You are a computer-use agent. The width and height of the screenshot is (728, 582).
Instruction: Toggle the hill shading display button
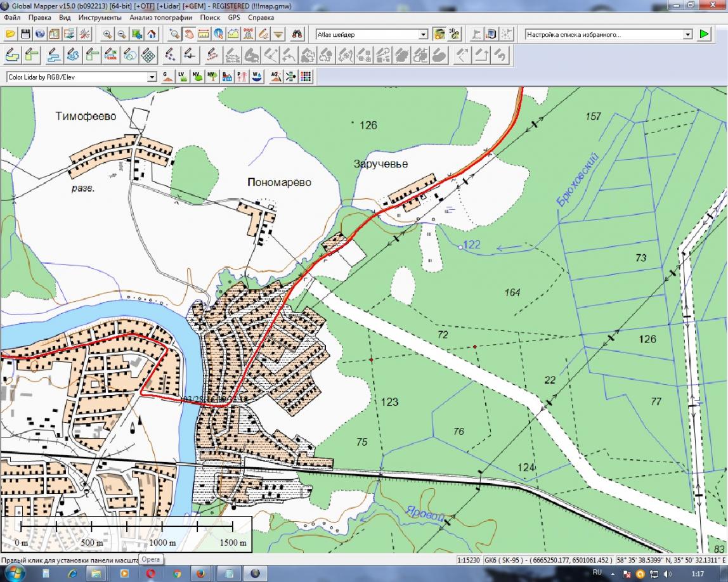439,34
